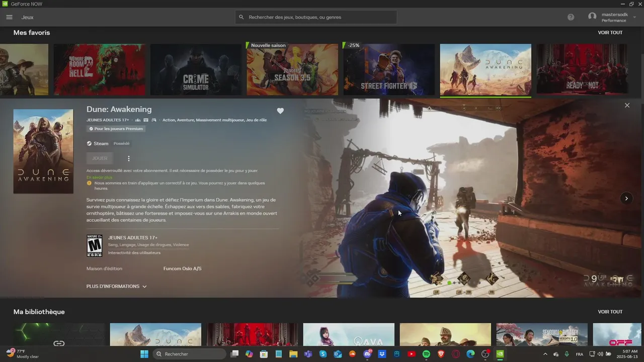Advance to next screenshot with arrow
Viewport: 644px width, 362px height.
point(626,198)
